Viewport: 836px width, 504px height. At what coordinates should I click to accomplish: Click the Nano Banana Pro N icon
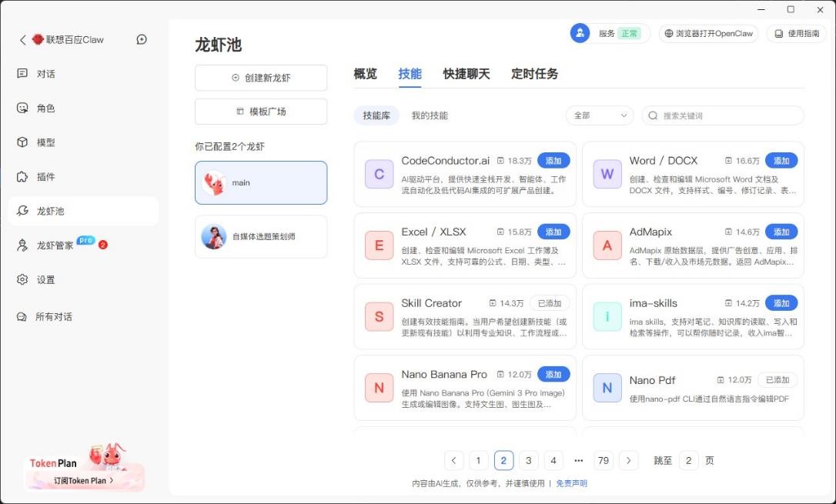point(379,387)
